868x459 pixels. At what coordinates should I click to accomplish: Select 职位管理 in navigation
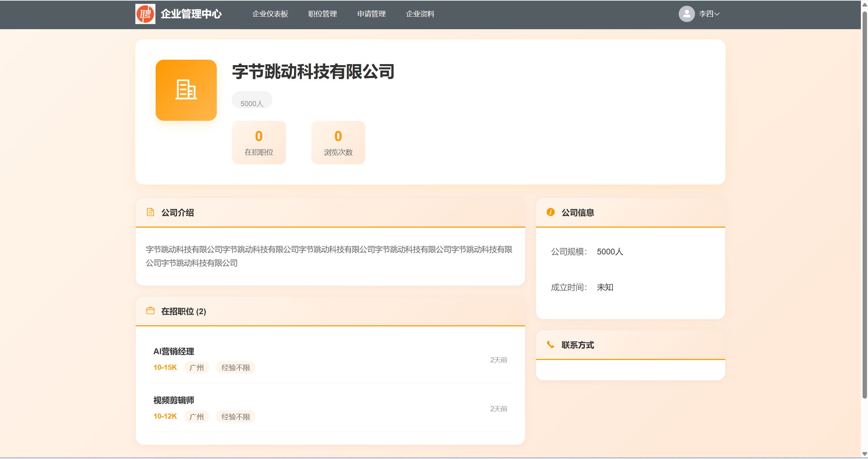click(322, 14)
